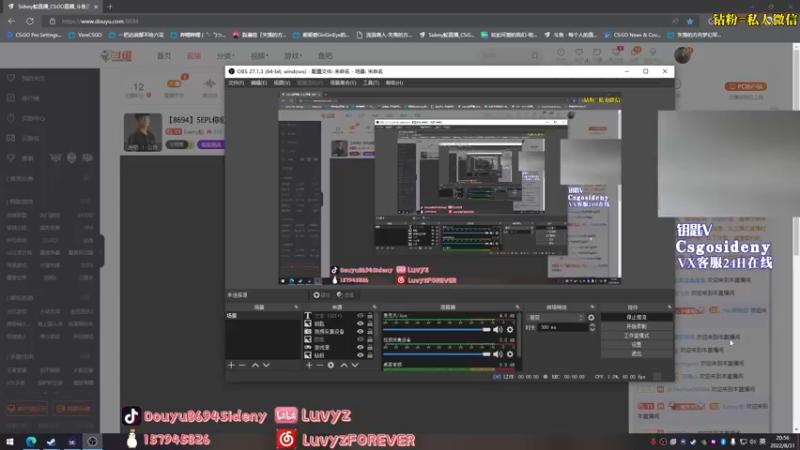
Task: Toggle lock on the 视频采集设备 source
Action: [370, 332]
